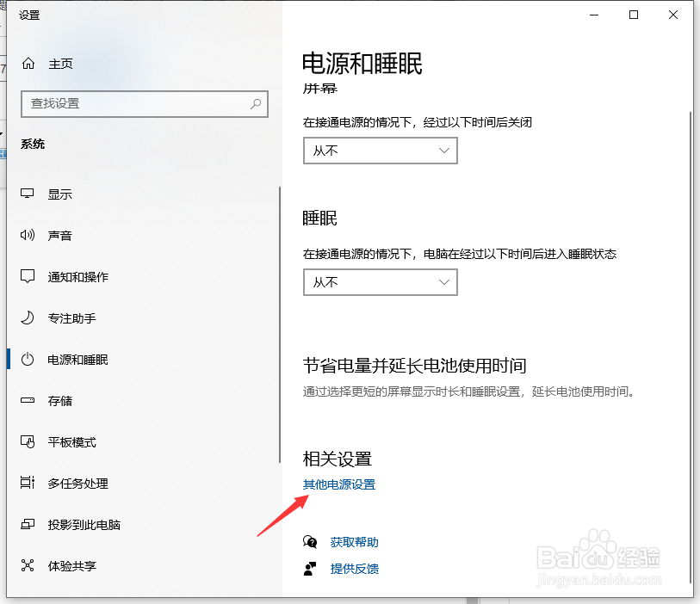Maximize the 设置 window
700x604 pixels.
[x=634, y=15]
